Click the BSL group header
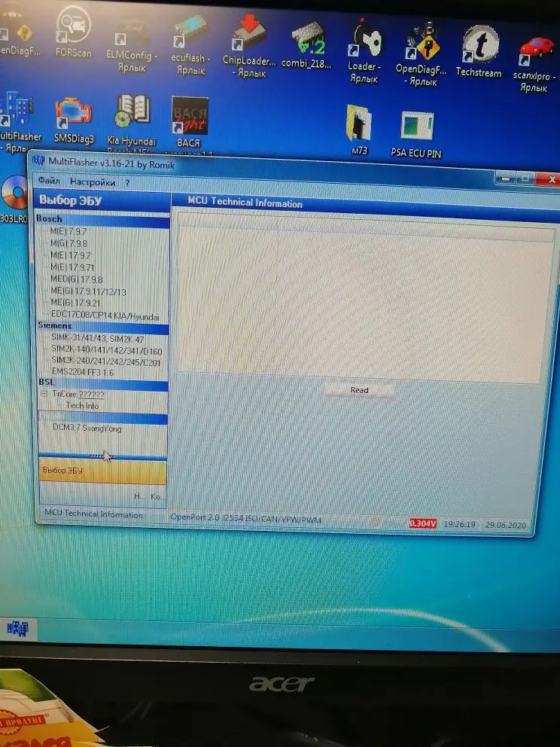 click(x=103, y=383)
